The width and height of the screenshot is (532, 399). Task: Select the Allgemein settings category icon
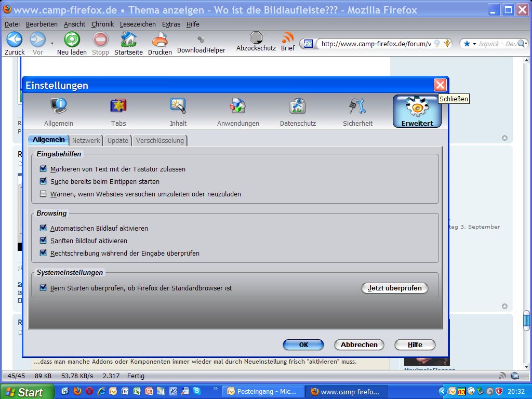(x=59, y=112)
